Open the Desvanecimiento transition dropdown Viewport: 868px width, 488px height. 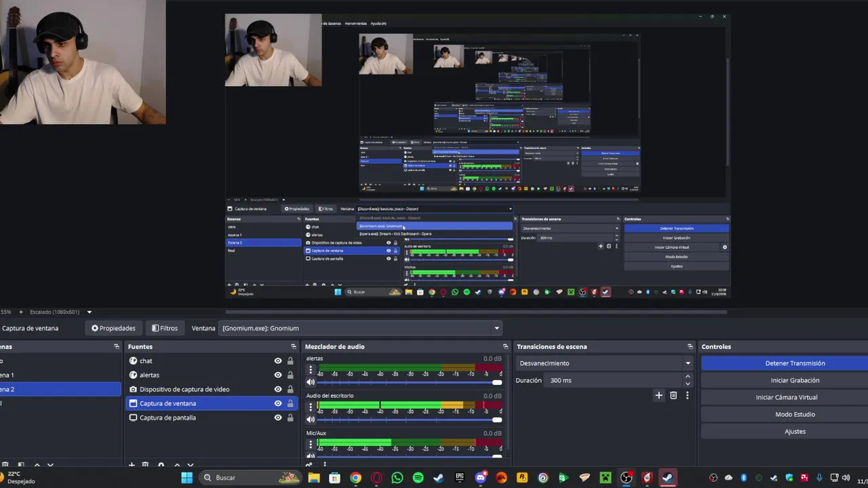pos(604,363)
